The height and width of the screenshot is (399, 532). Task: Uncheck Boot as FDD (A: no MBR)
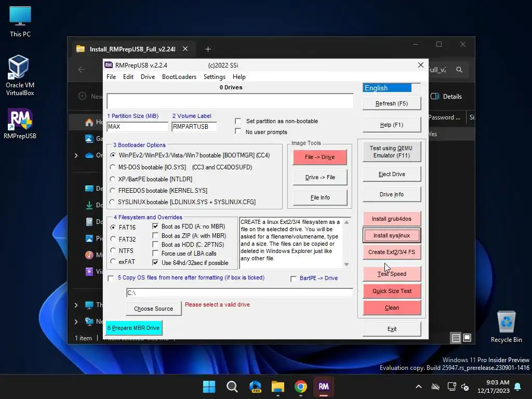[x=155, y=227]
